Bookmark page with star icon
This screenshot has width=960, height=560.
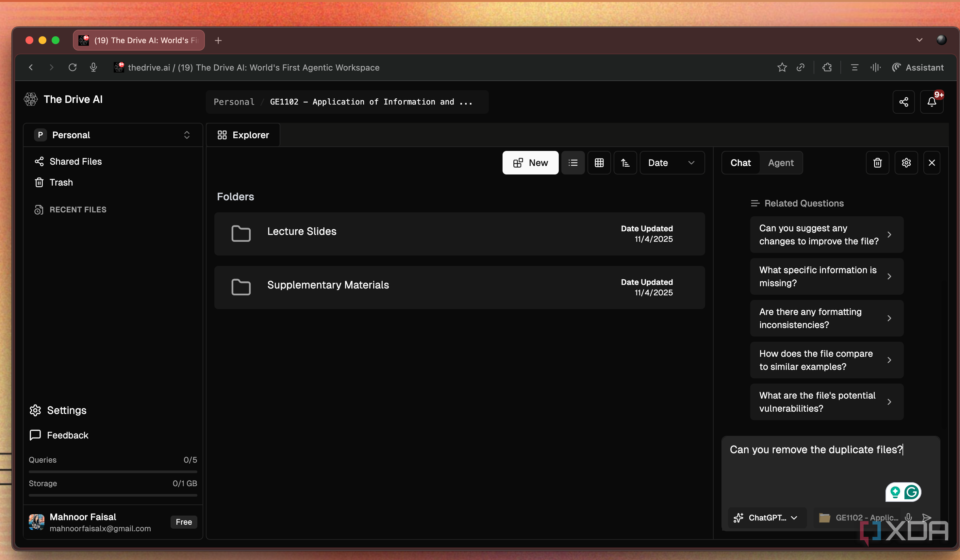coord(782,67)
